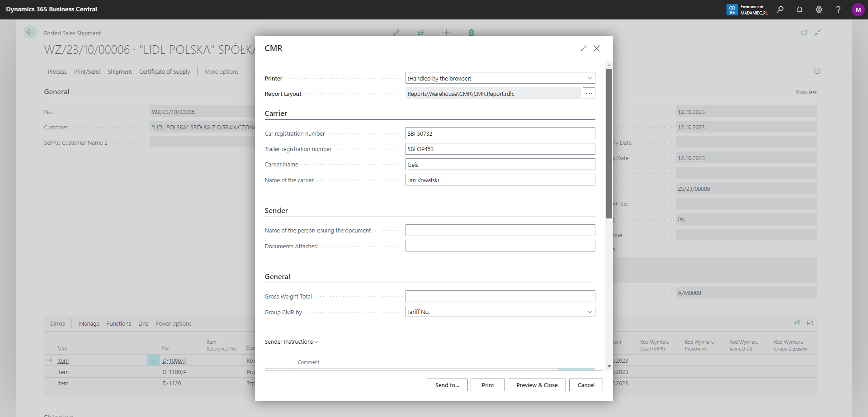Screen dimensions: 868x417
Task: Click the plus new-record icon
Action: pyautogui.click(x=447, y=33)
